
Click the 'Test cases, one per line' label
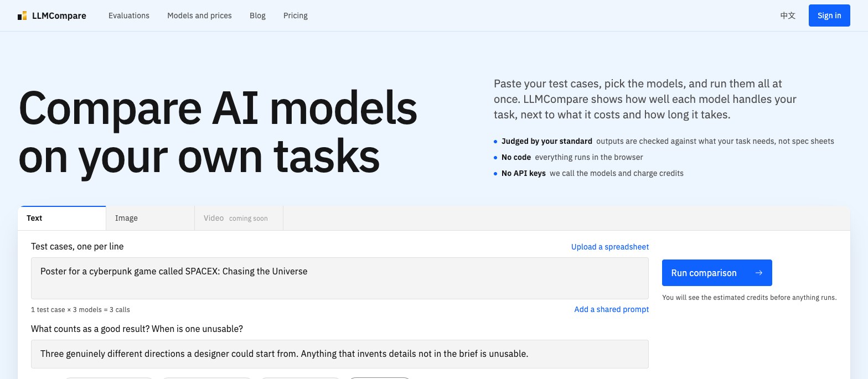click(x=77, y=247)
